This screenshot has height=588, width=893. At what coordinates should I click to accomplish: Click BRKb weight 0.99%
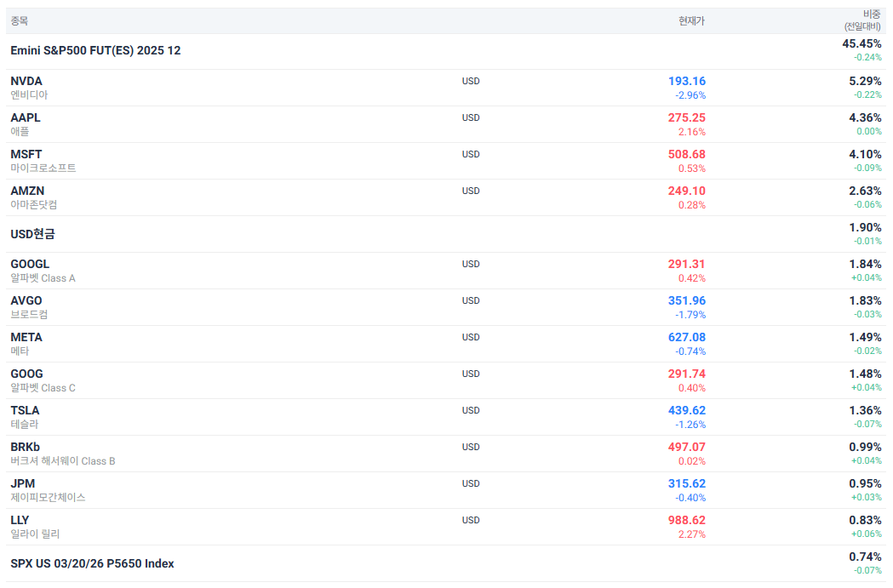[x=865, y=447]
